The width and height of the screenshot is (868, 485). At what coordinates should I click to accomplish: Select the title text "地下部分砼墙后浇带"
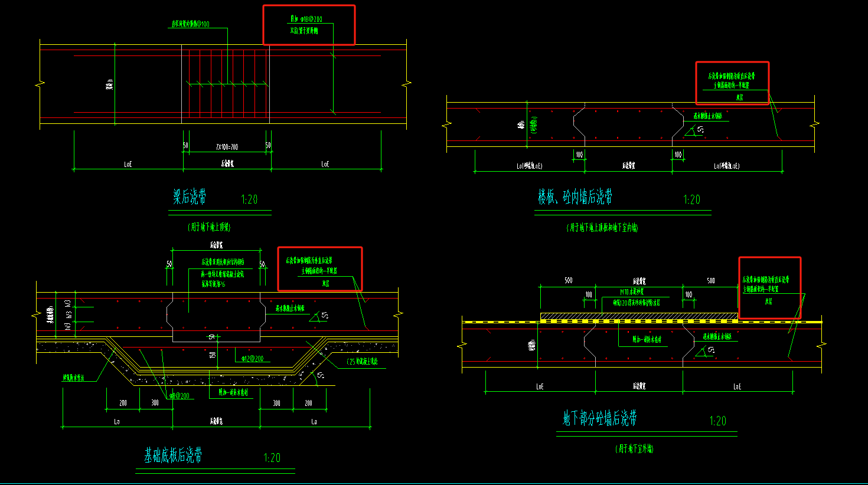coord(599,418)
